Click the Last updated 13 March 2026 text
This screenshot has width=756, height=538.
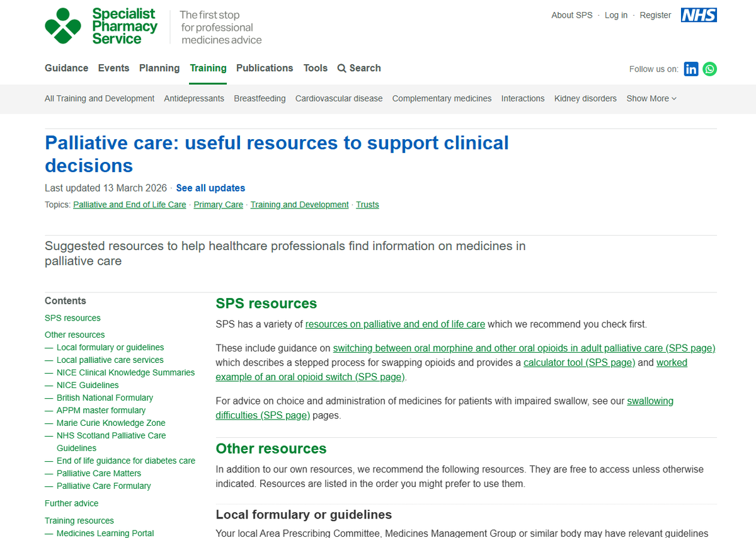[106, 188]
